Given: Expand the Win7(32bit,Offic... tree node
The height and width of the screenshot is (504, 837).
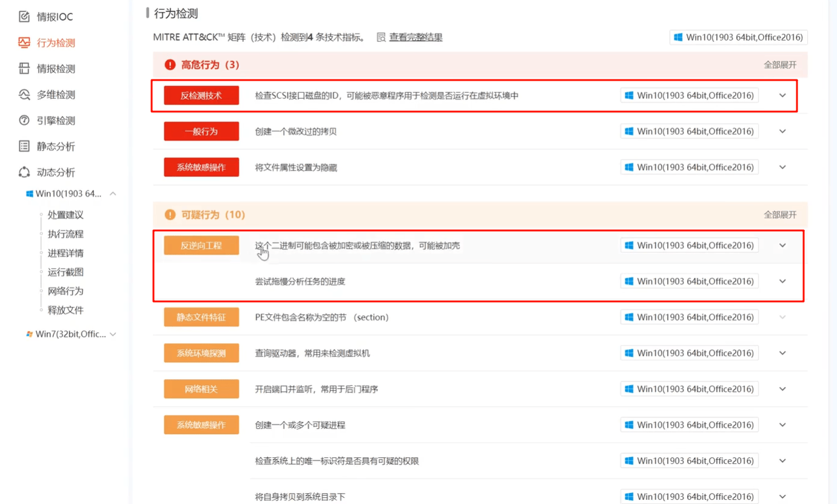Looking at the screenshot, I should 113,334.
